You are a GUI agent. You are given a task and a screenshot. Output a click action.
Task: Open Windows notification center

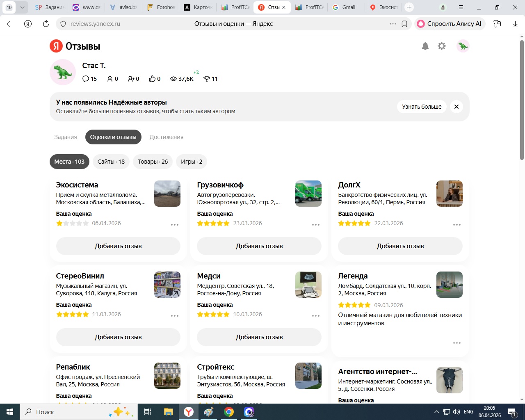coord(512,412)
